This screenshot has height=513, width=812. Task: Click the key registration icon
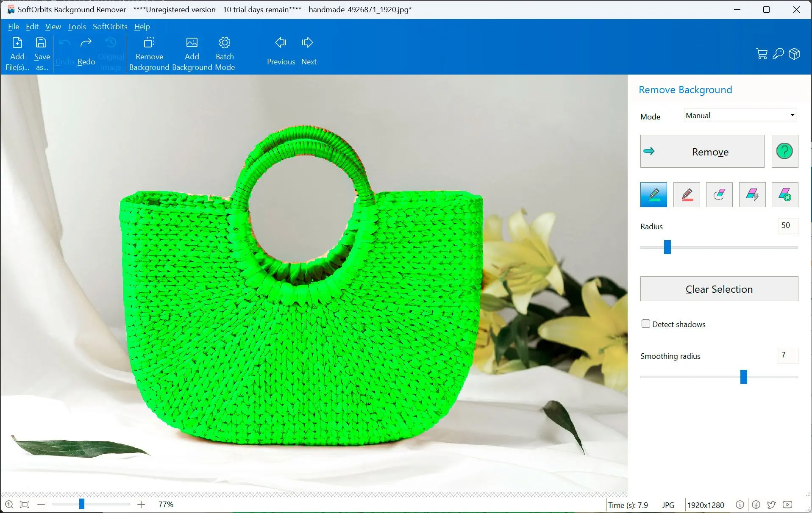click(778, 54)
